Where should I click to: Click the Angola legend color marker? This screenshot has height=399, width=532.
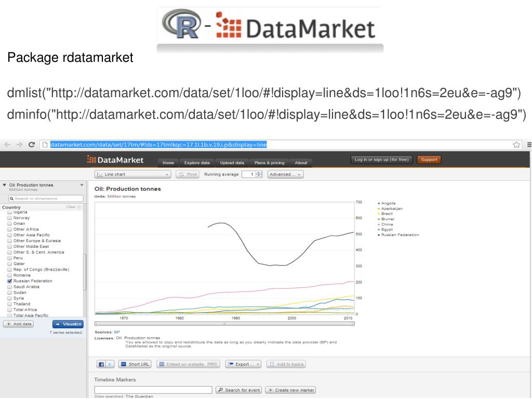pyautogui.click(x=379, y=204)
